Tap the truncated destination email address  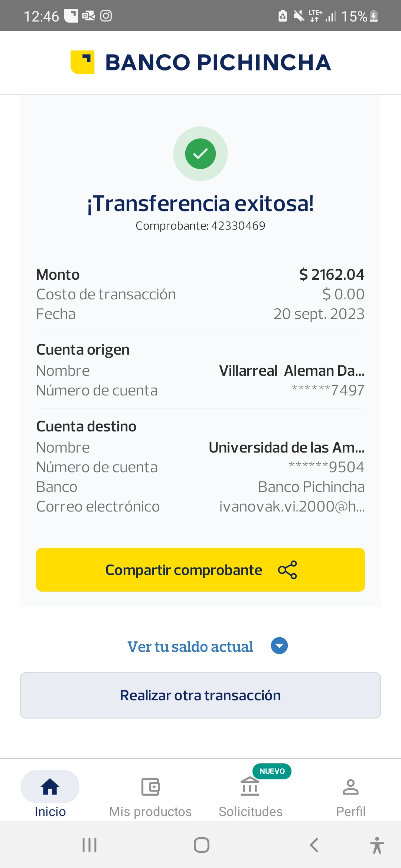(x=292, y=506)
